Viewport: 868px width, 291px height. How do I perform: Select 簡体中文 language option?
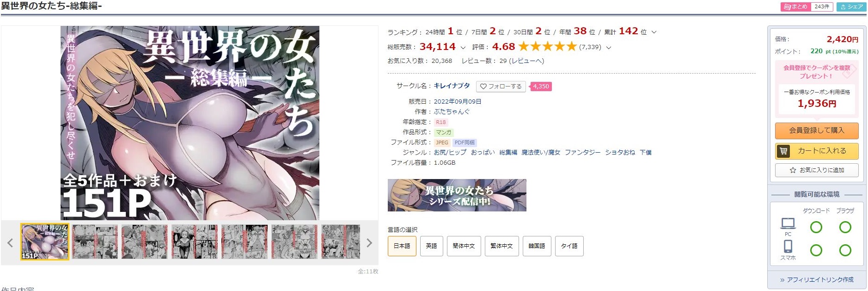pos(464,246)
